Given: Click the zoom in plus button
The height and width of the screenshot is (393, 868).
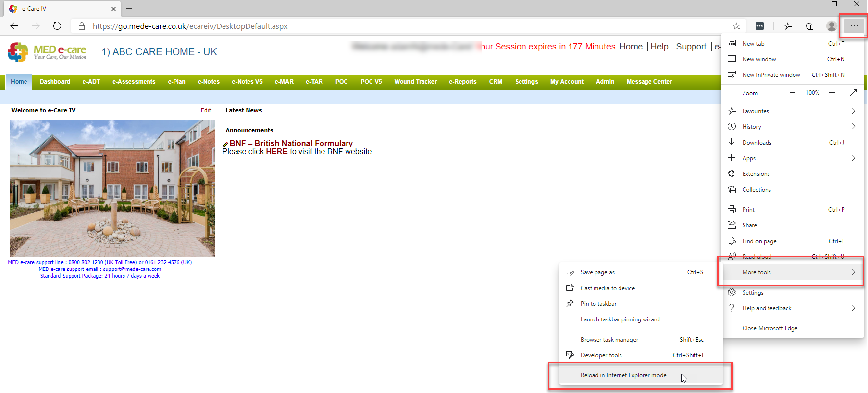Looking at the screenshot, I should point(832,93).
